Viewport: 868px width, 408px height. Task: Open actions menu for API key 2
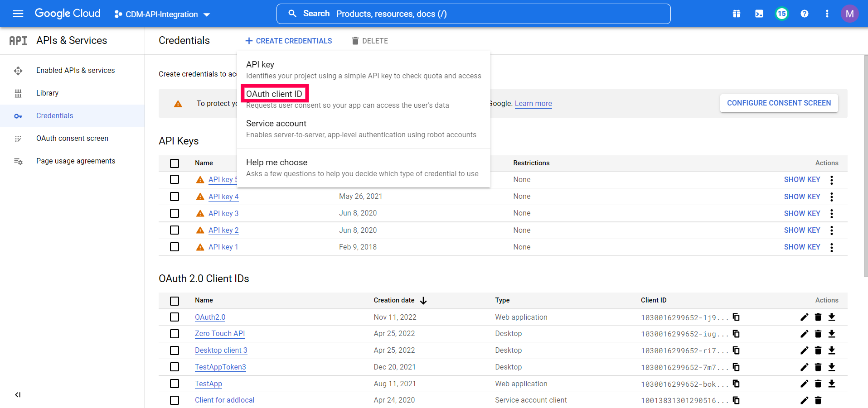(x=832, y=230)
